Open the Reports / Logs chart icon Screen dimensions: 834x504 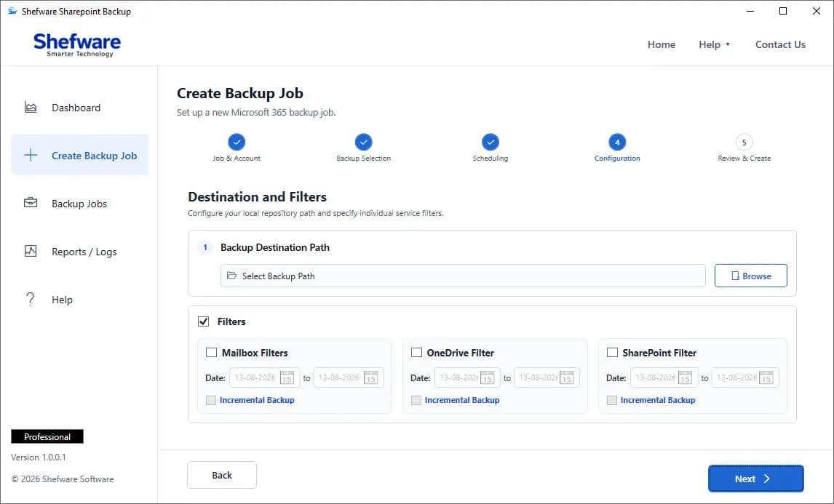pyautogui.click(x=31, y=251)
